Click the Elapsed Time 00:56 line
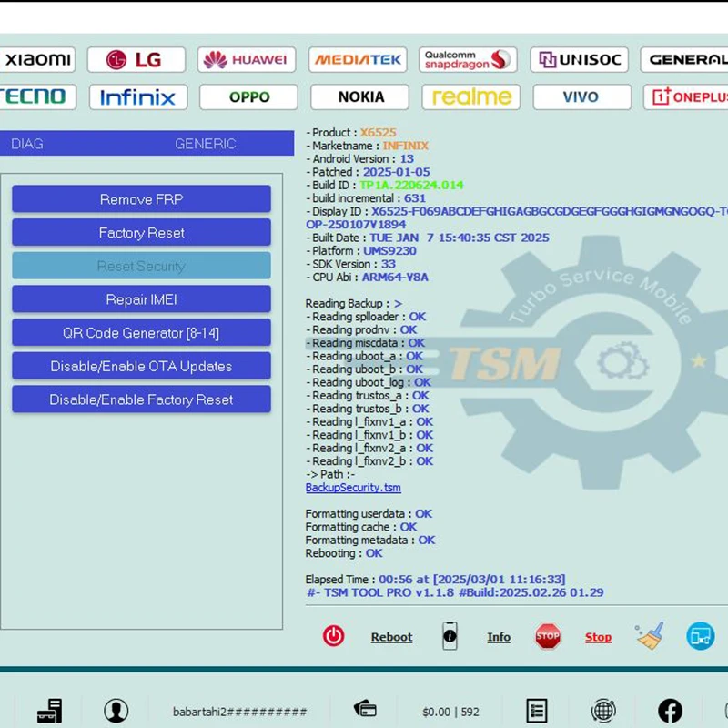The image size is (728, 728). pyautogui.click(x=435, y=580)
